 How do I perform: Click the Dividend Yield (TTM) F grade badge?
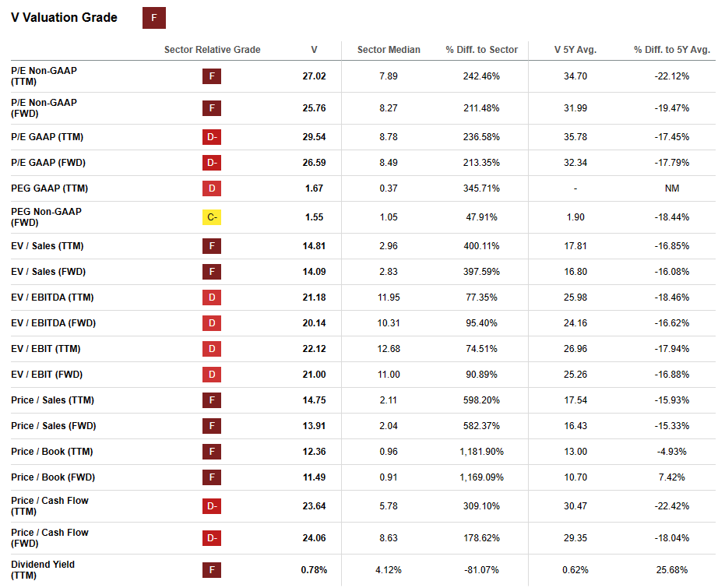tap(211, 570)
